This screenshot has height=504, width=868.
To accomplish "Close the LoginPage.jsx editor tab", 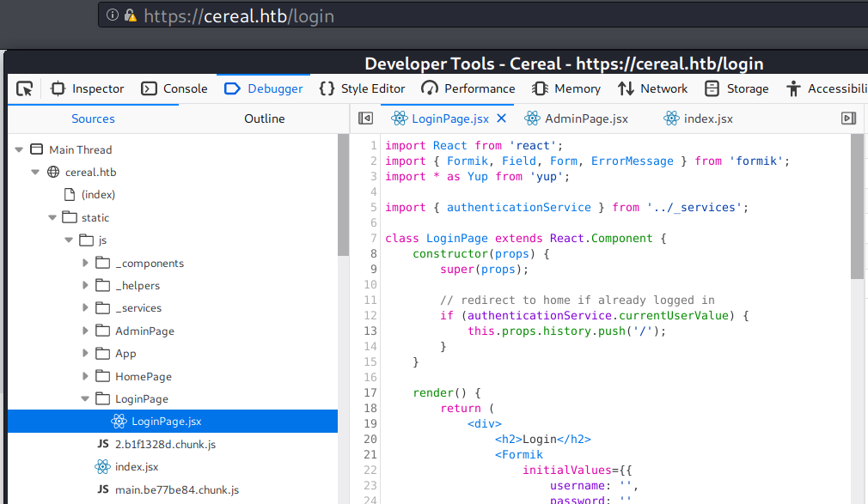I will click(x=502, y=118).
